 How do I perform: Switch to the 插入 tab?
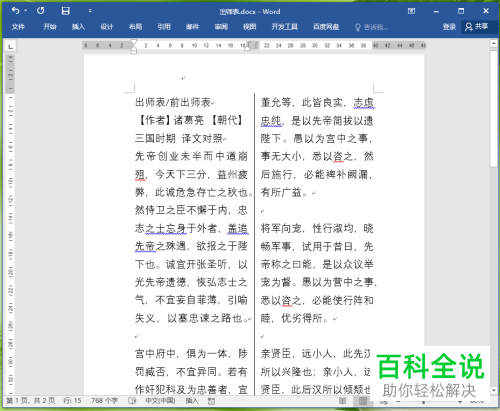tap(78, 27)
